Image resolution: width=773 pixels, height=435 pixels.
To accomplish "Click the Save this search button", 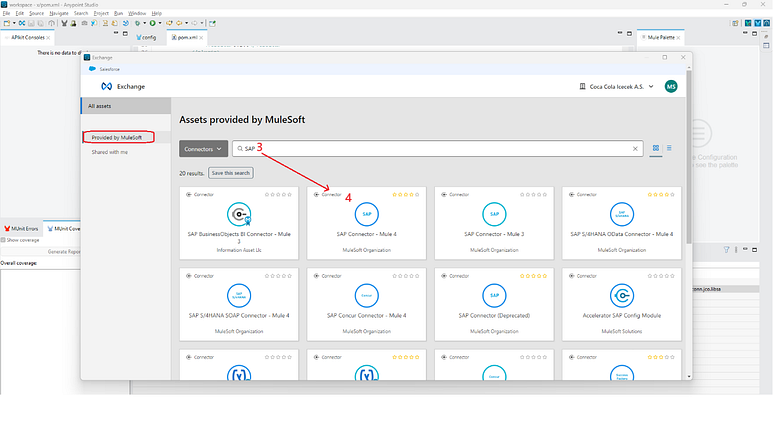I will (x=231, y=173).
